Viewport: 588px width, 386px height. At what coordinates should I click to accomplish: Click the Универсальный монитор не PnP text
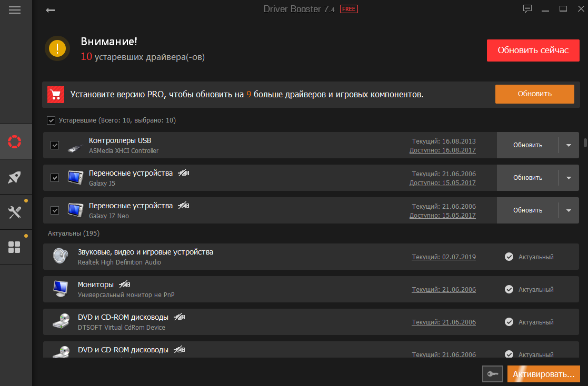[x=126, y=295]
